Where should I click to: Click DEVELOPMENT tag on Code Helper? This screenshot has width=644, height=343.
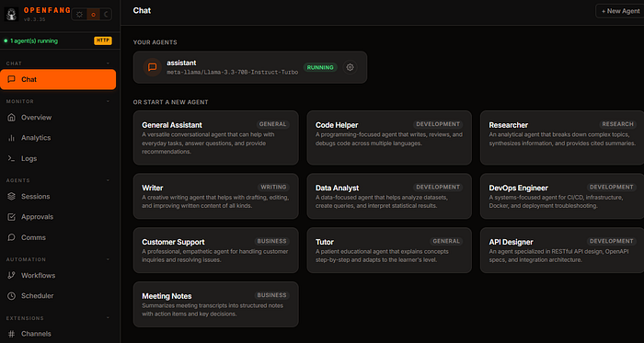(438, 124)
